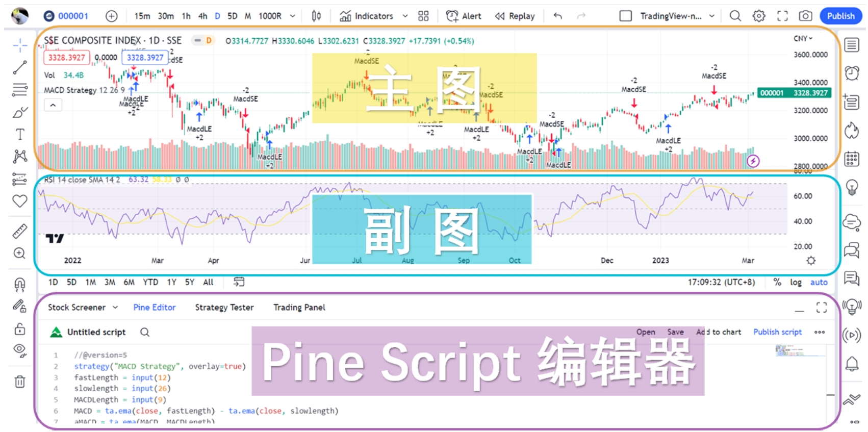
Task: Open the Trading Panel tab
Action: coord(299,307)
